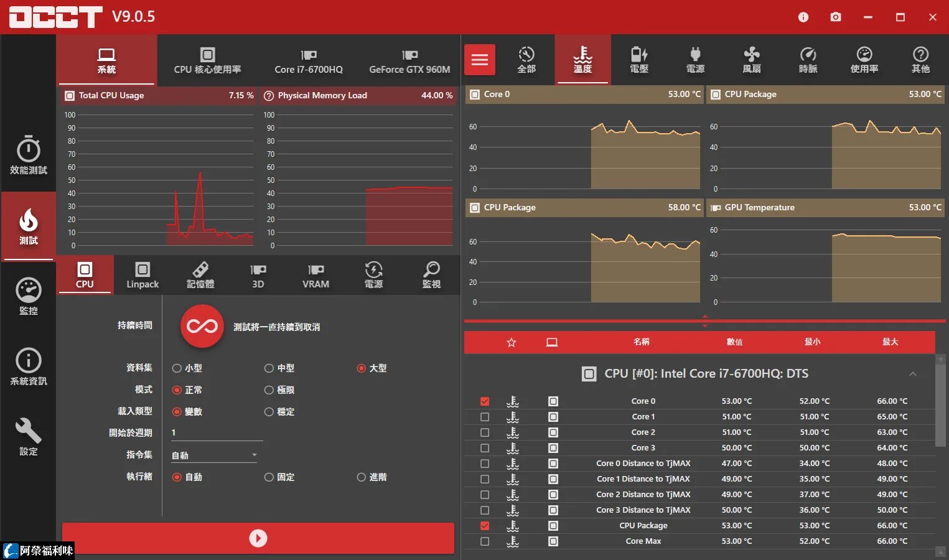Click the chip icon in Core 2 row
Screen dimensions: 949x560
(553, 432)
